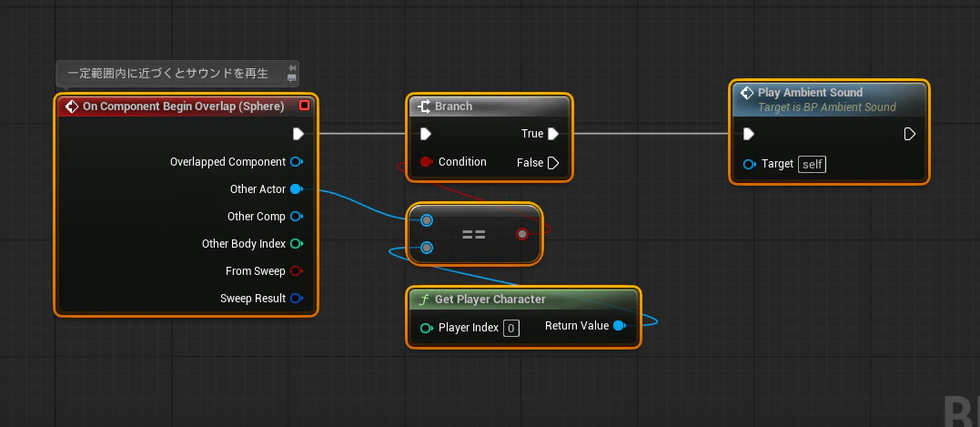Select the Sweep Result output pin
980x427 pixels.
pyautogui.click(x=297, y=299)
